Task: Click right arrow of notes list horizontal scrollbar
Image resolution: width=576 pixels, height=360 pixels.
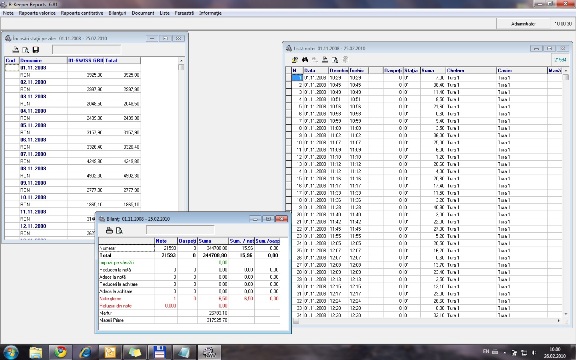Action: point(559,321)
